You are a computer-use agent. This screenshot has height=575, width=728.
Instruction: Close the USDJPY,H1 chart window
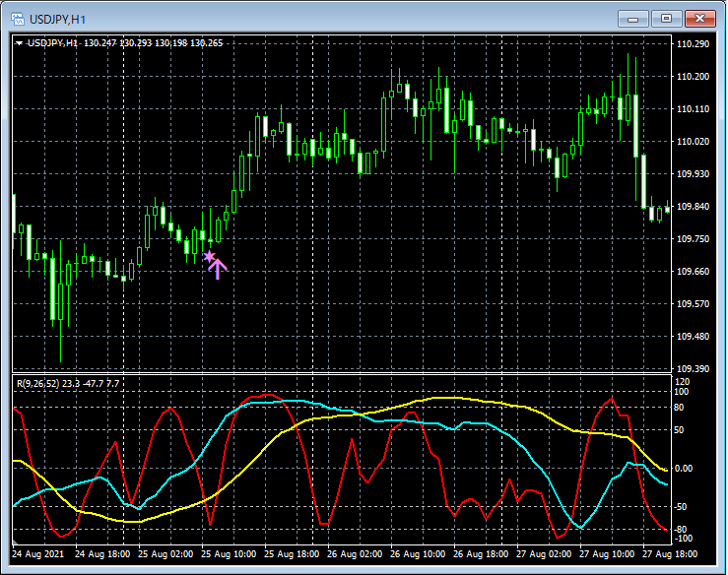699,18
